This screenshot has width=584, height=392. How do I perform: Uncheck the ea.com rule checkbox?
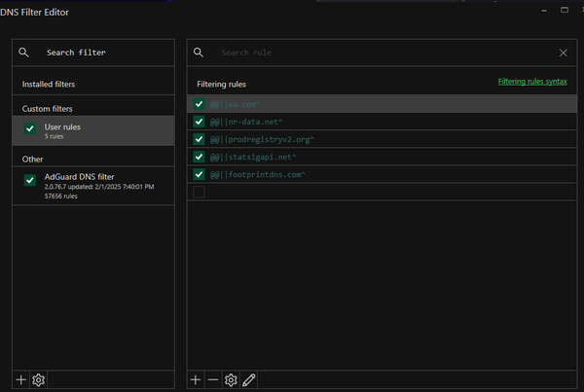tap(199, 104)
